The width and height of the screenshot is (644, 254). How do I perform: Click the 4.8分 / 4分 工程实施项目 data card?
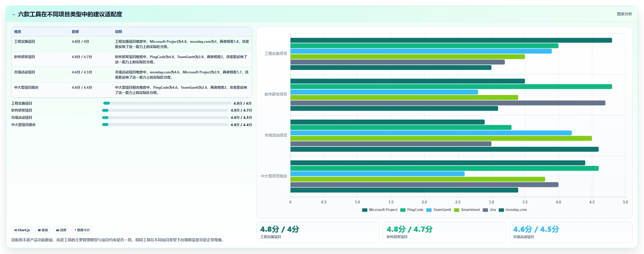(x=318, y=232)
